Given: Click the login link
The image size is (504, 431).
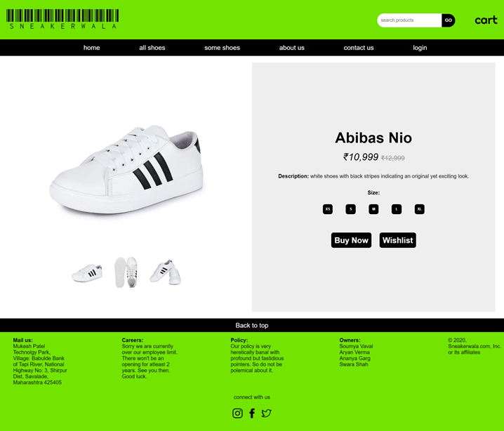Looking at the screenshot, I should click(x=420, y=48).
